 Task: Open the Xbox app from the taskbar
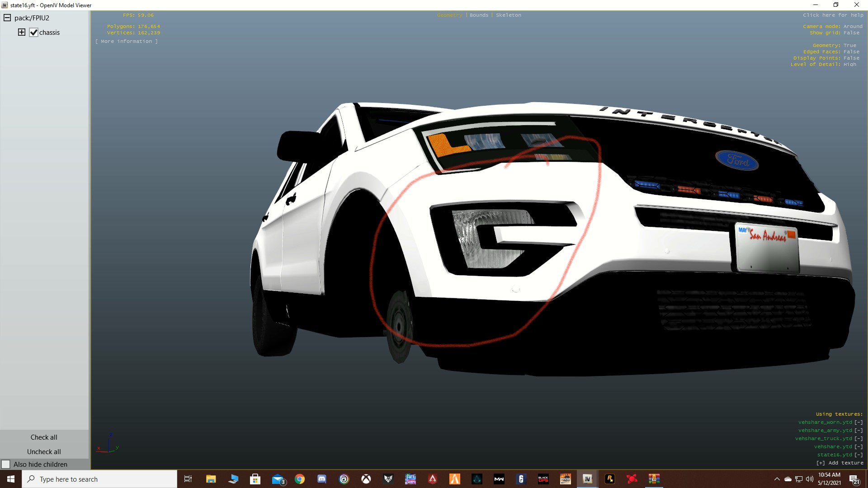366,479
